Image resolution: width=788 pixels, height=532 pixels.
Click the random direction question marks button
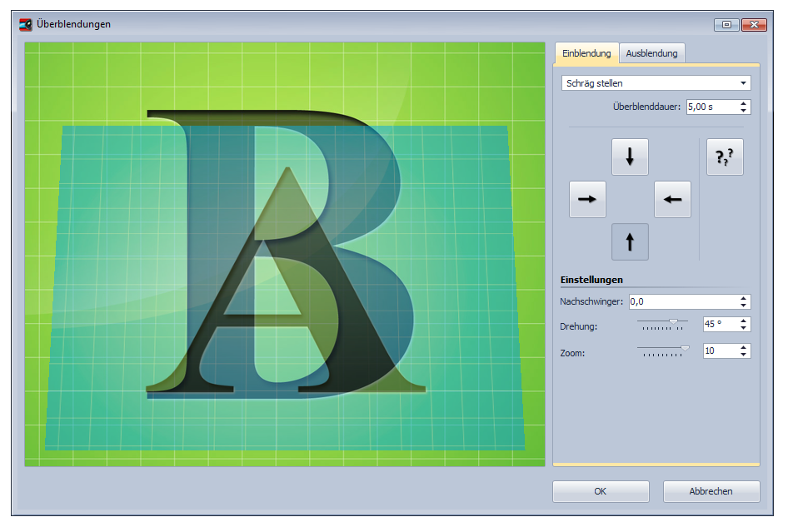[x=725, y=157]
